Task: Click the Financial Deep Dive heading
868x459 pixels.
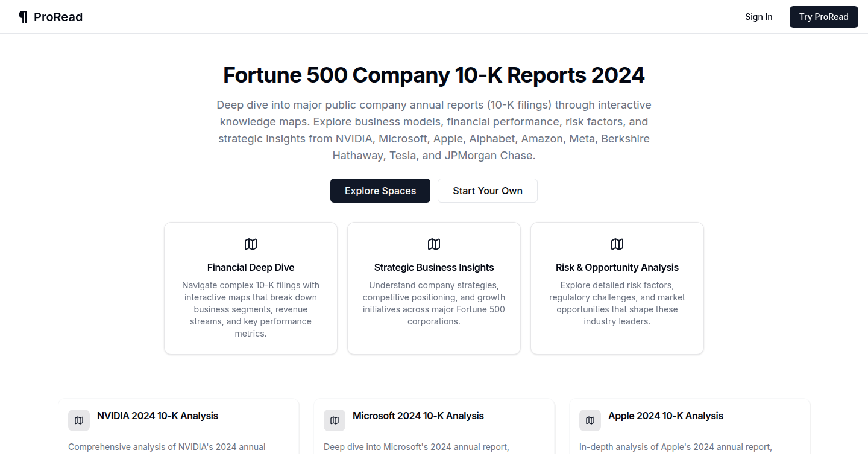Action: point(251,267)
